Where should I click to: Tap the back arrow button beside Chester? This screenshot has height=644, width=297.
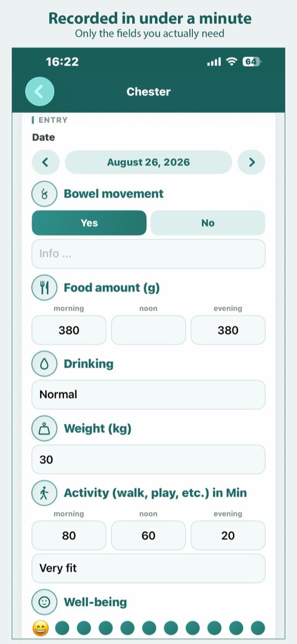tap(40, 91)
